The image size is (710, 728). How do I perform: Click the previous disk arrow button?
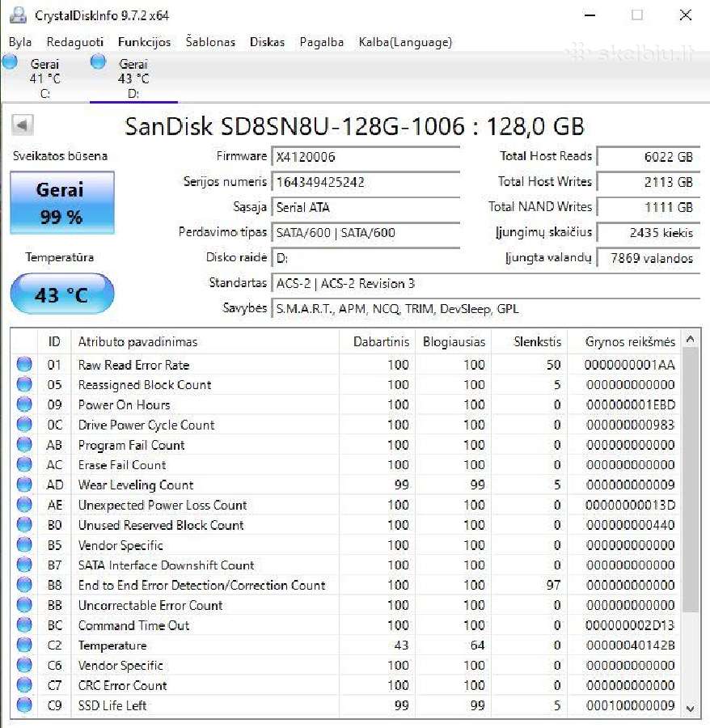coord(23,125)
